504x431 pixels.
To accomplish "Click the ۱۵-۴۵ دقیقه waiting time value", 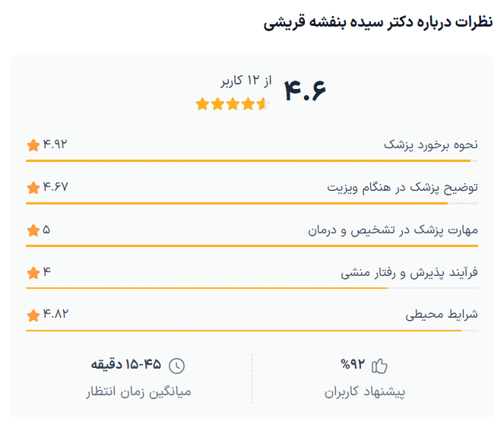I will coord(126,365).
